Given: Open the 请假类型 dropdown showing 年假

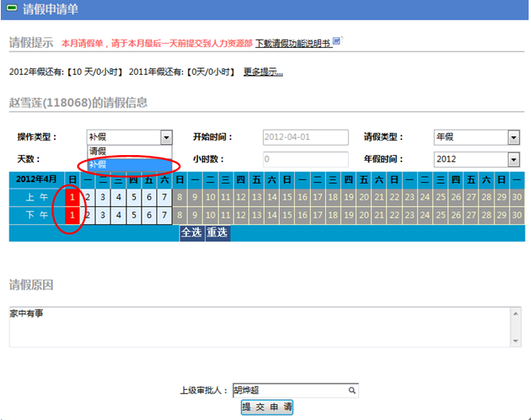Looking at the screenshot, I should coord(476,138).
